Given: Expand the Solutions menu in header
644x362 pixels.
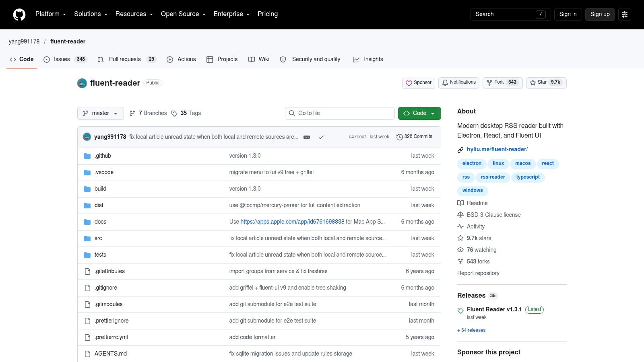Looking at the screenshot, I should pos(91,14).
